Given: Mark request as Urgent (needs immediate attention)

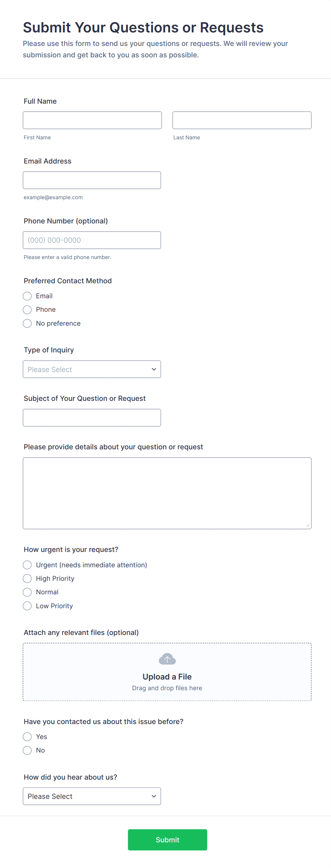Looking at the screenshot, I should point(27,565).
